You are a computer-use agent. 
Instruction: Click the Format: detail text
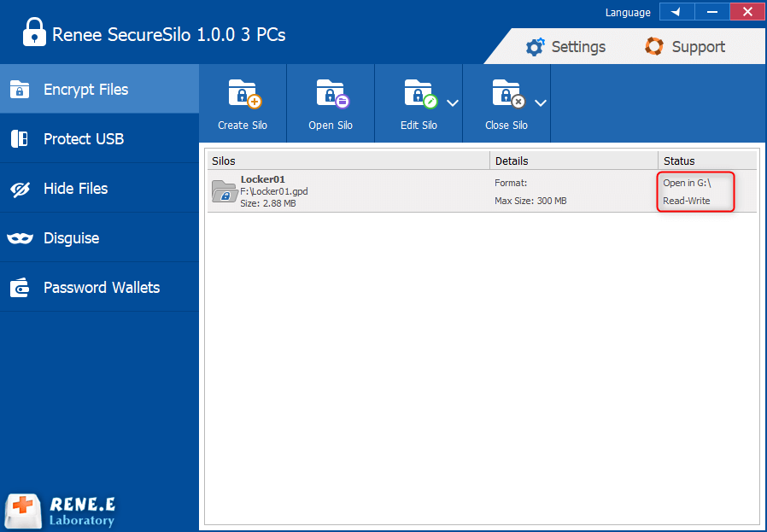511,183
